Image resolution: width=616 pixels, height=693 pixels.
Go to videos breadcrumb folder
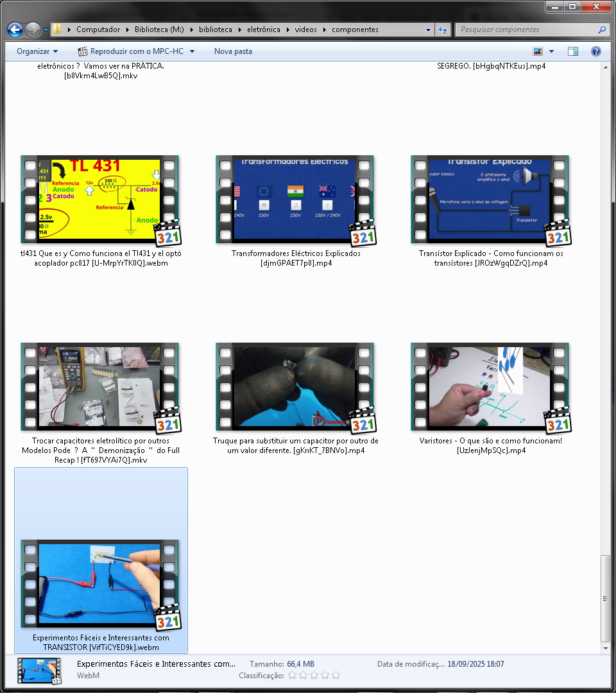[306, 30]
